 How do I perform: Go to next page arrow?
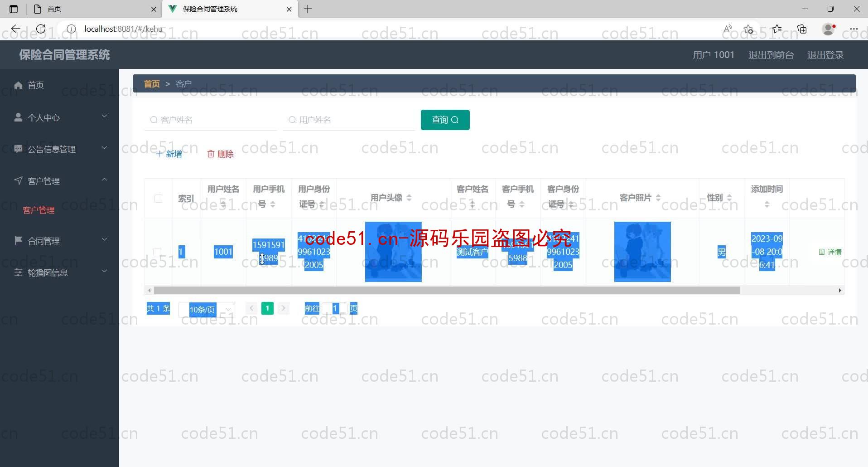tap(283, 308)
